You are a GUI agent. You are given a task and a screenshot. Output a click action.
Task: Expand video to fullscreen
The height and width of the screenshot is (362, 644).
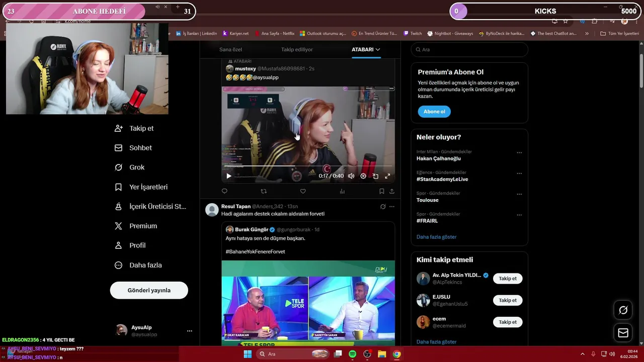click(x=387, y=176)
